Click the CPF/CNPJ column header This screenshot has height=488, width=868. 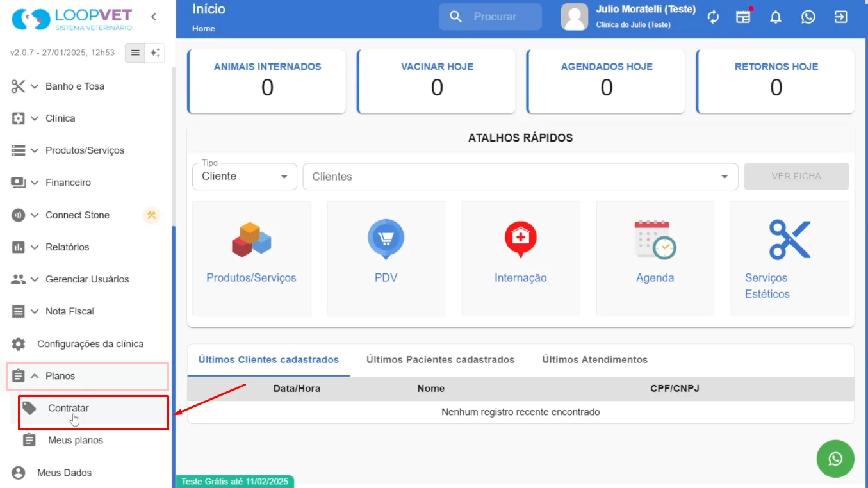[x=675, y=389]
